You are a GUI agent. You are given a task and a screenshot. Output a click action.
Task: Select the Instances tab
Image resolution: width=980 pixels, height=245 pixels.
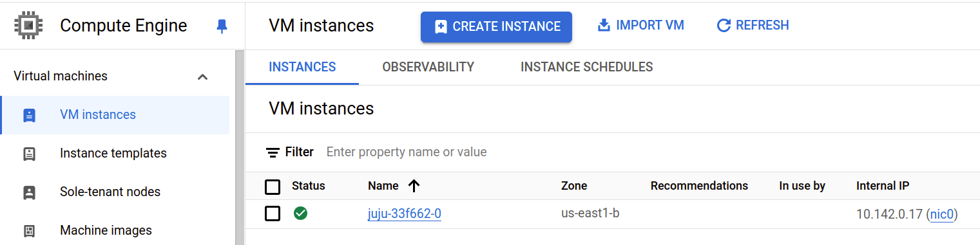[x=302, y=67]
